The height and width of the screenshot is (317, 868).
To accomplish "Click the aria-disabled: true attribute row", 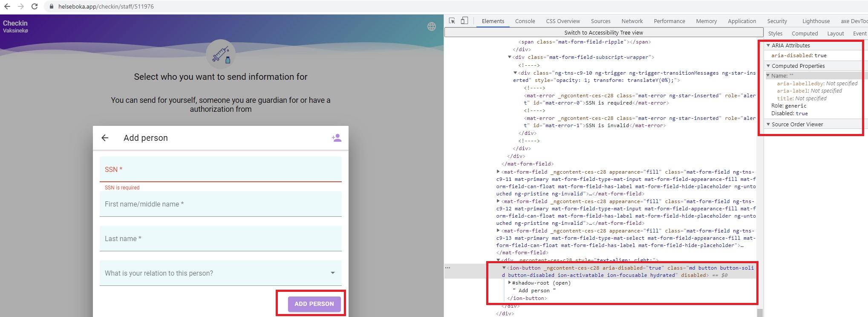I will click(799, 55).
